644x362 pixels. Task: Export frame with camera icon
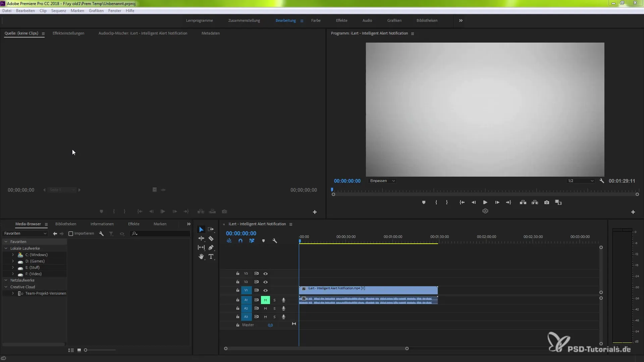(x=547, y=202)
